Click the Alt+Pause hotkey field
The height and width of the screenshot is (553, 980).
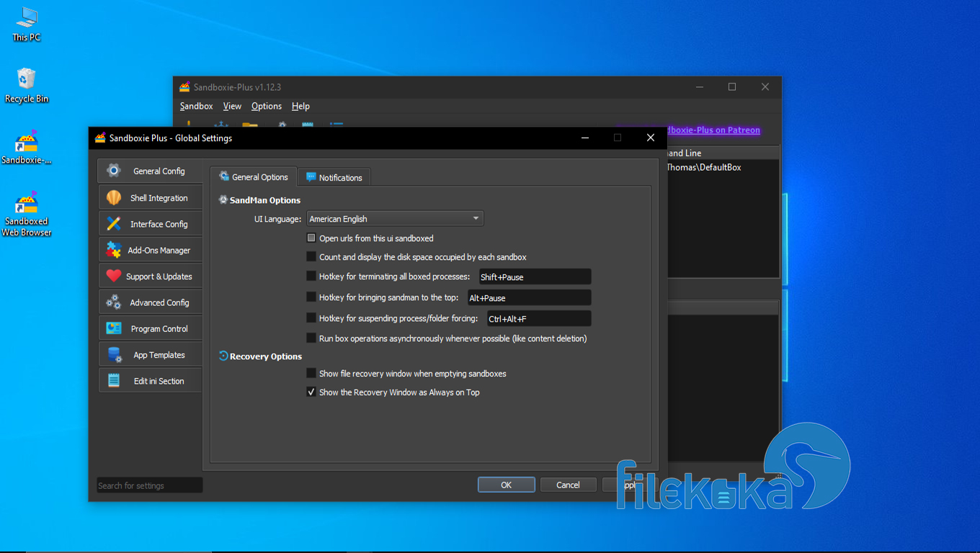(529, 297)
